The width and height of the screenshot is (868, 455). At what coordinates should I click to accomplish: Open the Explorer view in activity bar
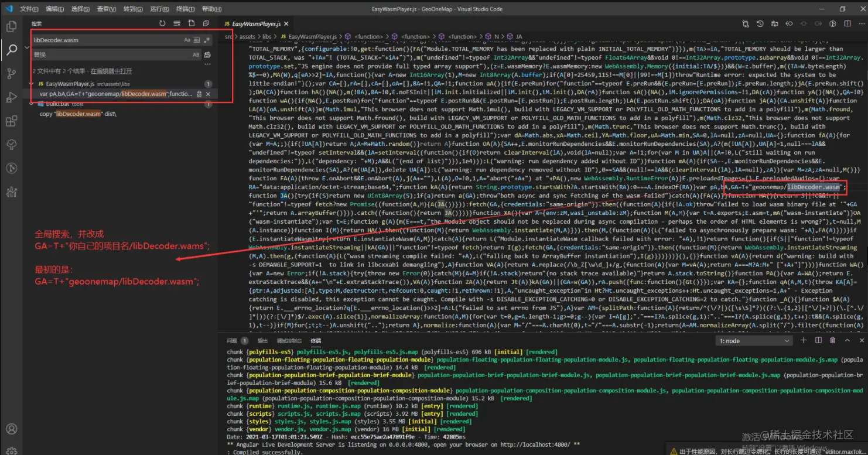[x=11, y=26]
